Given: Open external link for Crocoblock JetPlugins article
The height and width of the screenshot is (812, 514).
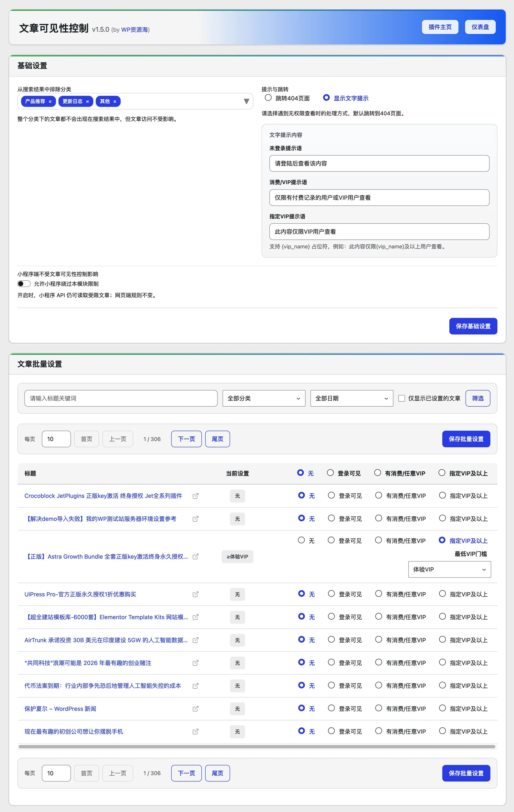Looking at the screenshot, I should (x=195, y=496).
